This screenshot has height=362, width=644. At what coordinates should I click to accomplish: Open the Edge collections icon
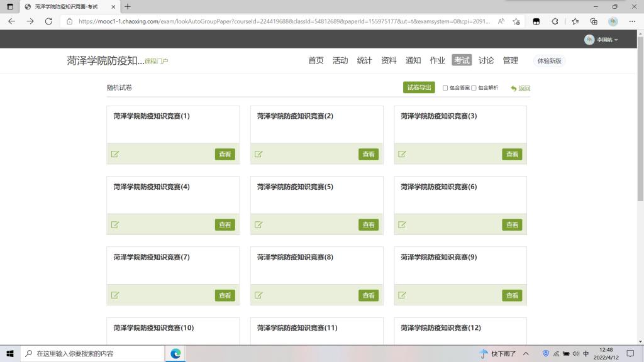pyautogui.click(x=594, y=21)
